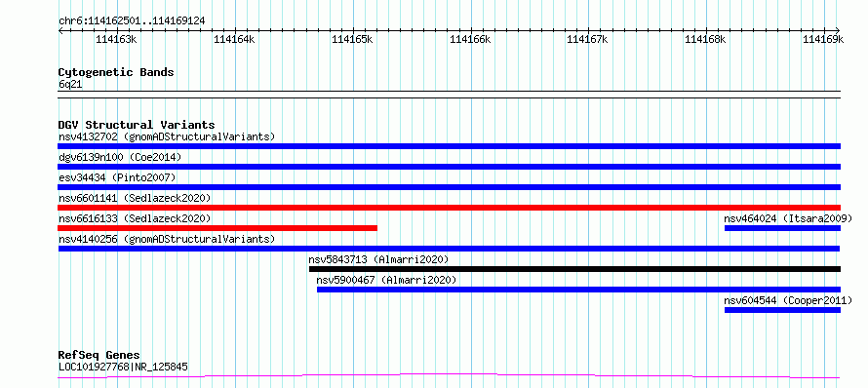Select the short blue bar under nsv464024
The height and width of the screenshot is (388, 868).
point(783,228)
